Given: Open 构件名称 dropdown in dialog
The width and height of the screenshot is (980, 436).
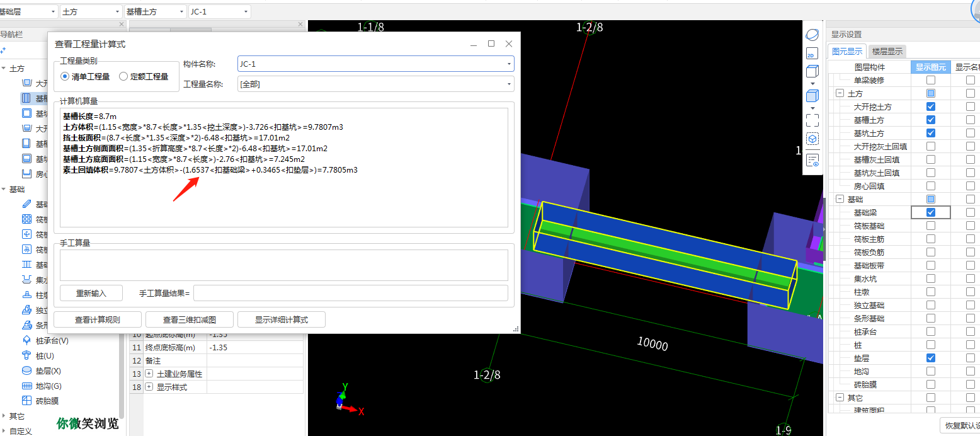Looking at the screenshot, I should (509, 64).
